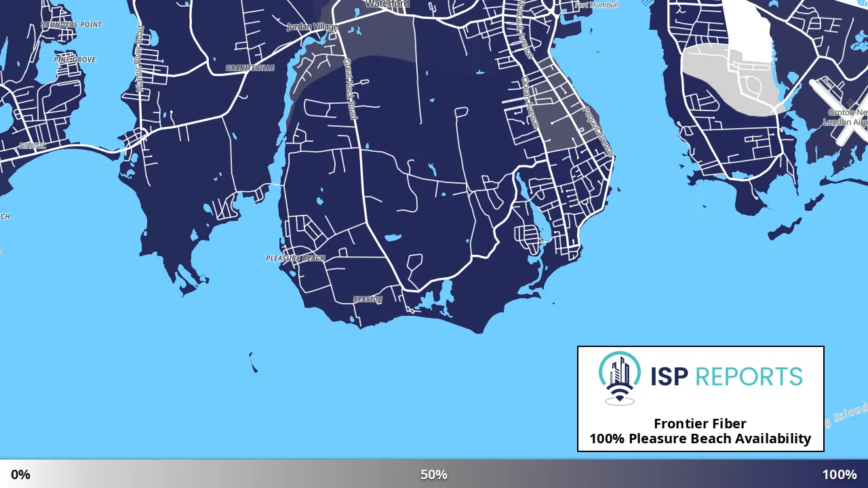Click the 'Seaside' map label
This screenshot has height=488, width=868.
(x=368, y=299)
